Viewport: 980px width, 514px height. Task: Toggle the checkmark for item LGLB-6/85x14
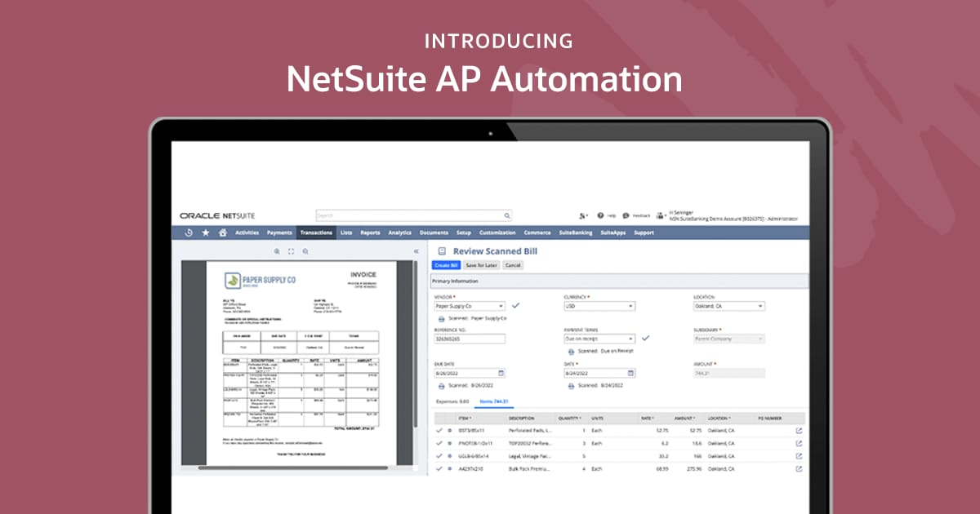pos(439,456)
